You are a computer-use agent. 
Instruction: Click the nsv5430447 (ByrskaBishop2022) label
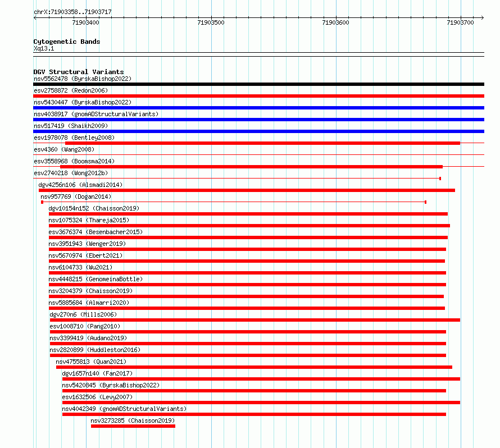coord(83,102)
